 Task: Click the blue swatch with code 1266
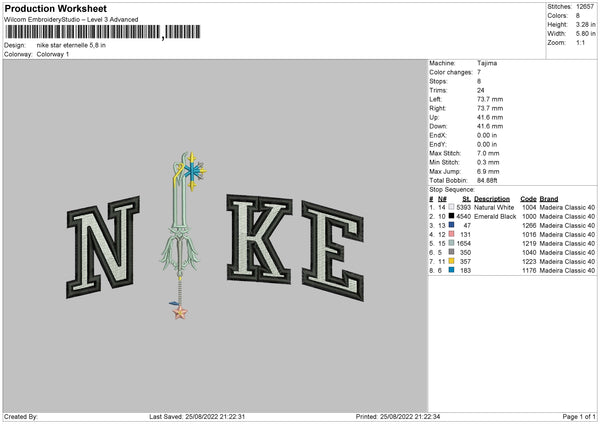[452, 225]
